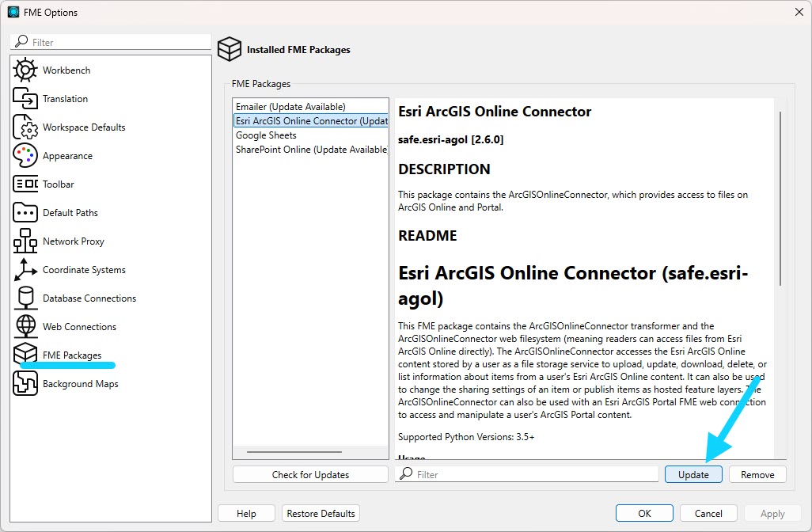Image resolution: width=812 pixels, height=532 pixels.
Task: Click the FME Packages box icon
Action: (x=25, y=355)
